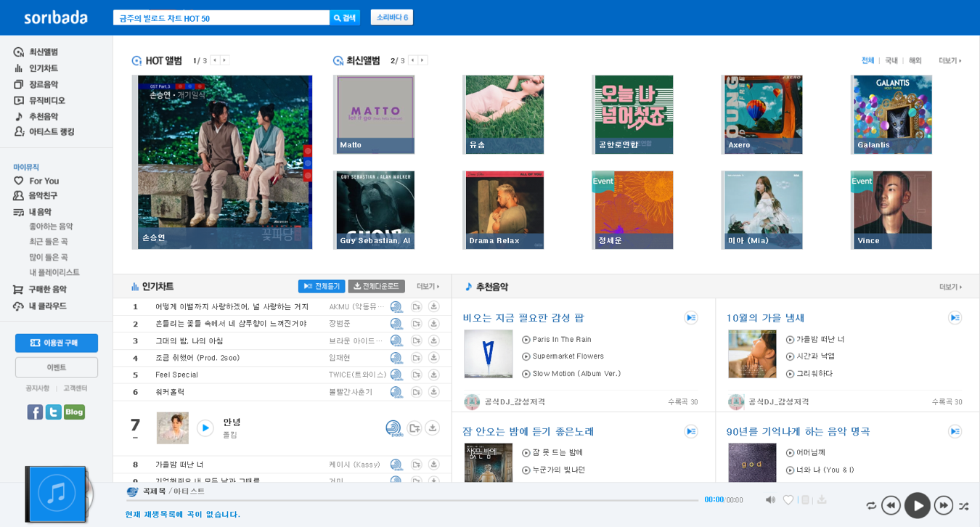Add rank 1 AKMU song to folder
This screenshot has height=527, width=980.
coord(417,306)
